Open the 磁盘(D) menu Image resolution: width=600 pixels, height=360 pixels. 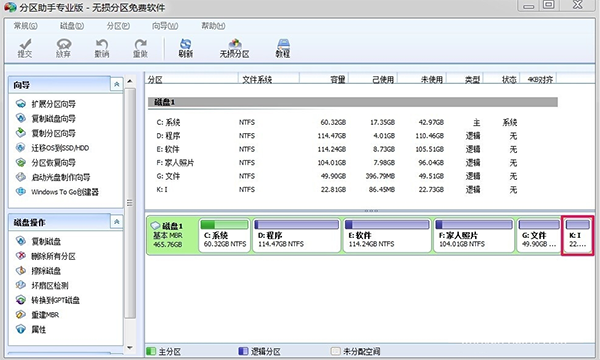(x=72, y=26)
